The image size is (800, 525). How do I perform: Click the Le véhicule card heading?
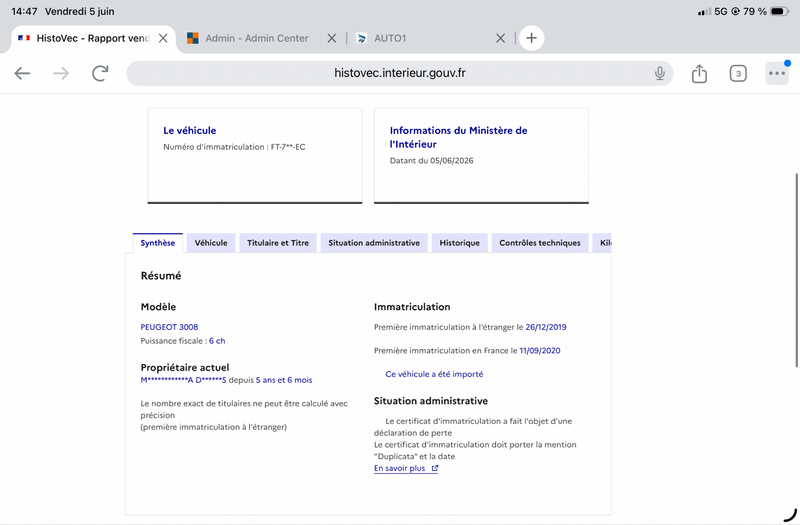(x=189, y=131)
